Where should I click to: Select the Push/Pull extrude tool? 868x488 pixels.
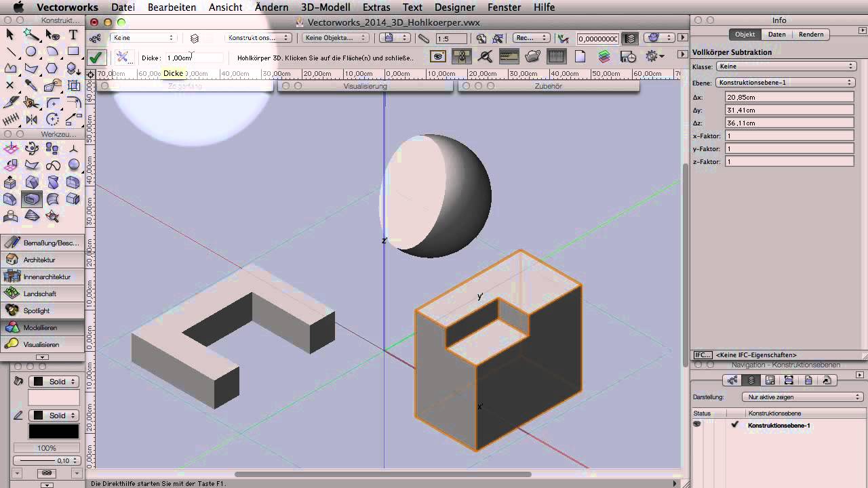[9, 182]
